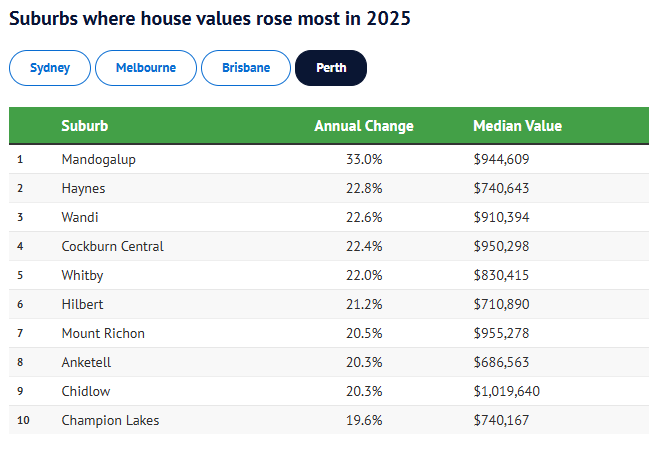Select the Anketell row

pos(87,362)
